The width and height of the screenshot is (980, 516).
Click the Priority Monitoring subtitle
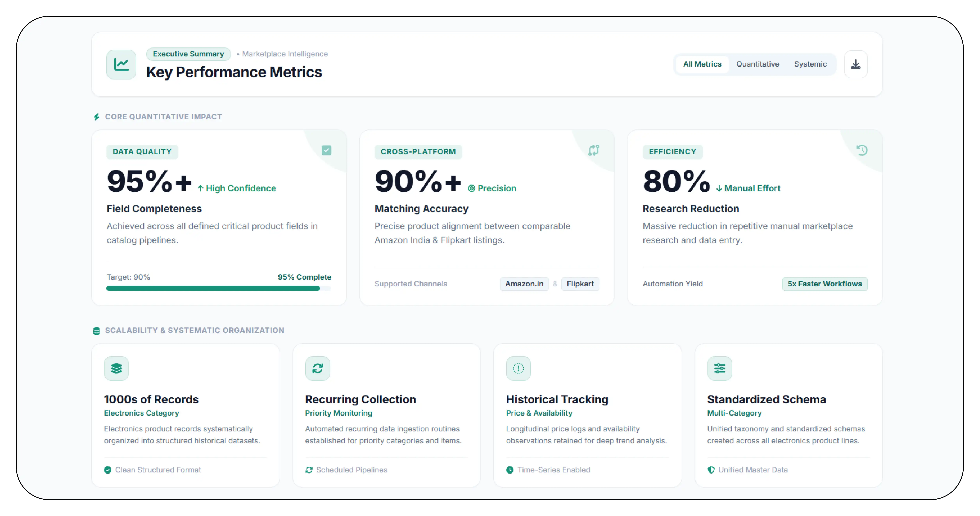[339, 413]
